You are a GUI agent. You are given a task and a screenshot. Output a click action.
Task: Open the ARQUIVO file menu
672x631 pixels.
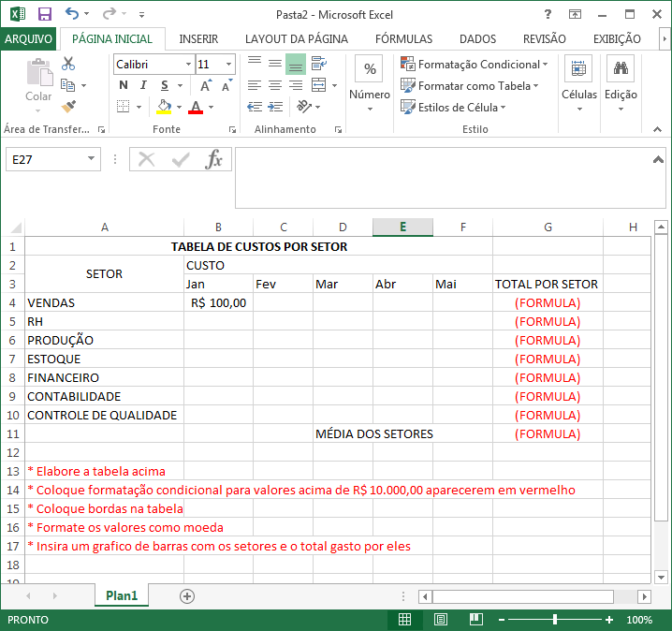point(28,39)
